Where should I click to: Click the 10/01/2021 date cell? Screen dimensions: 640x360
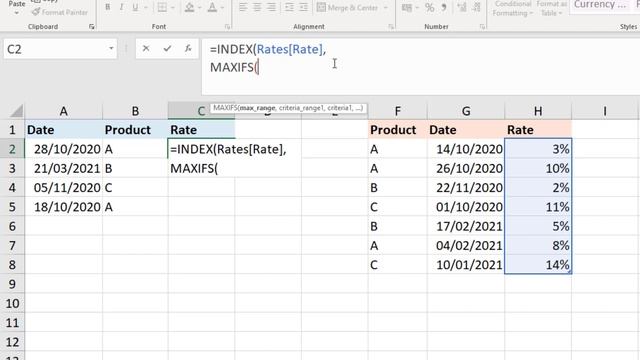point(466,265)
